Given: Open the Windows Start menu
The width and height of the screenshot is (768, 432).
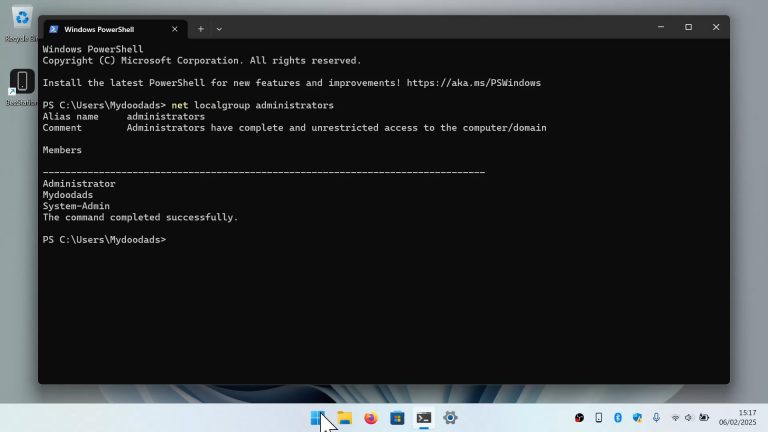Looking at the screenshot, I should point(317,418).
